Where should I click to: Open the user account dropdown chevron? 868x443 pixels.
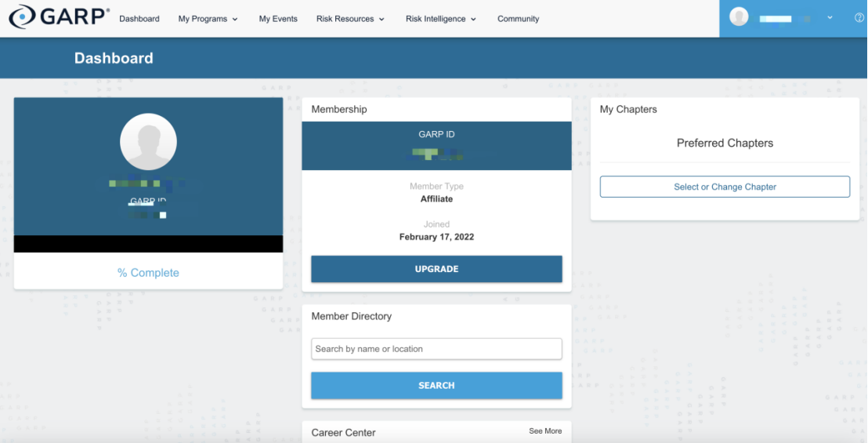coord(830,18)
